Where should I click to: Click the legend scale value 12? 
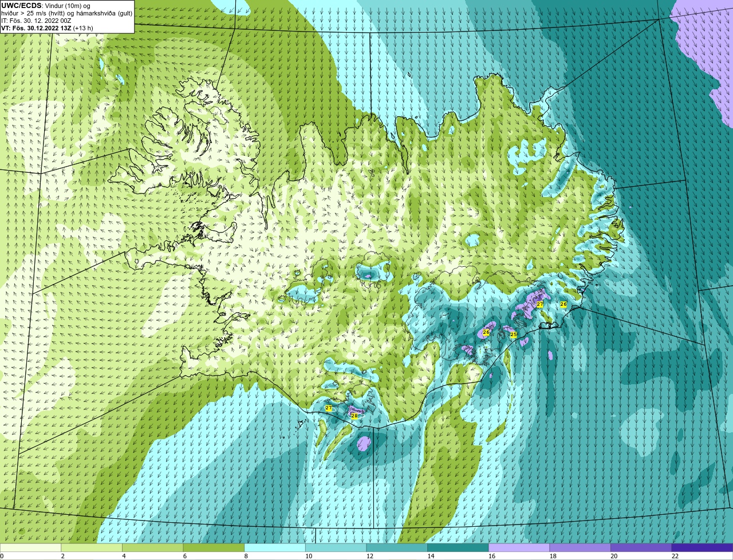click(369, 556)
